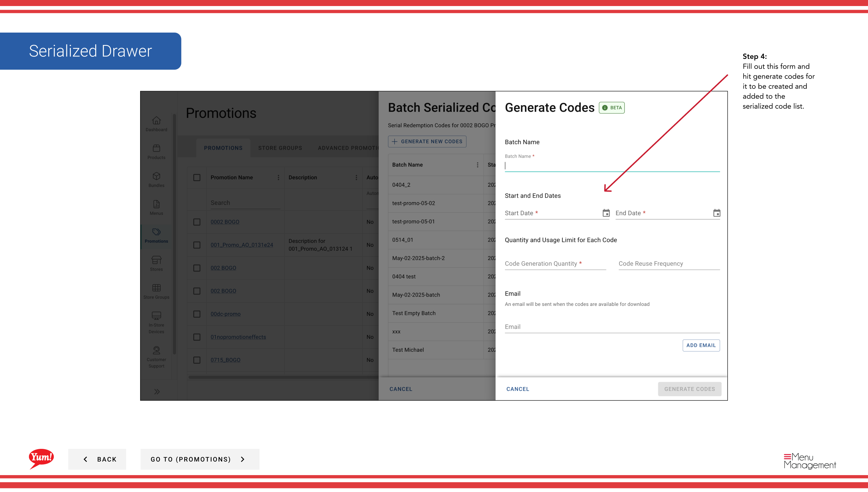Click the Add Email button
Screen dimensions: 868x492
(701, 345)
